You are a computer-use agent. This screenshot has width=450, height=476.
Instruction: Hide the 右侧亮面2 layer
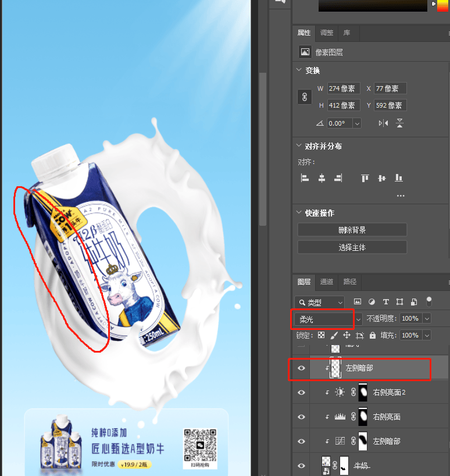pos(301,392)
